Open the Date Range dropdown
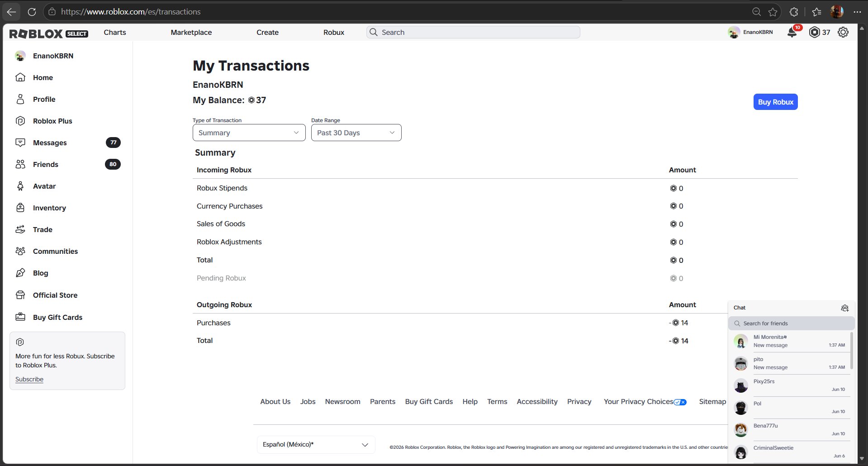The image size is (868, 466). coord(356,133)
